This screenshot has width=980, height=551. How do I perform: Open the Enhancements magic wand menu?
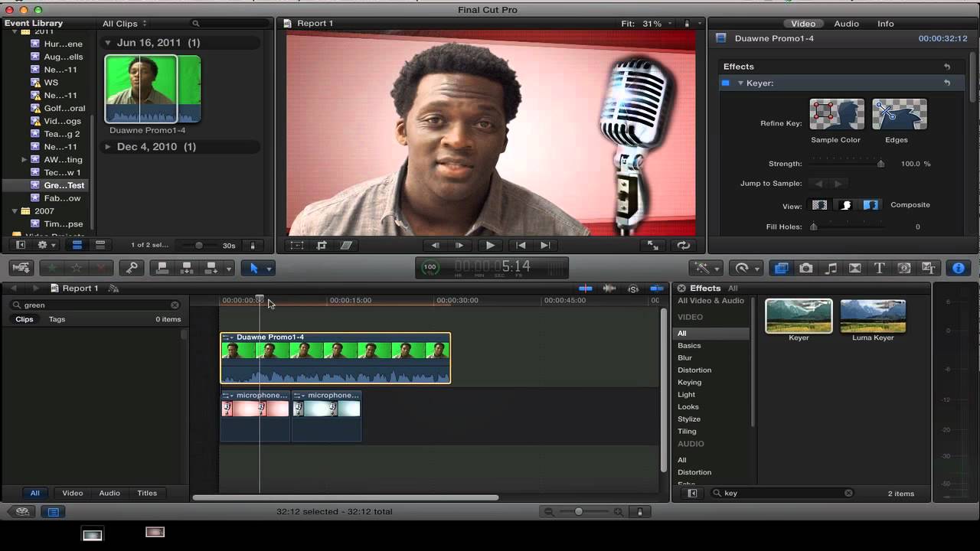coord(705,268)
